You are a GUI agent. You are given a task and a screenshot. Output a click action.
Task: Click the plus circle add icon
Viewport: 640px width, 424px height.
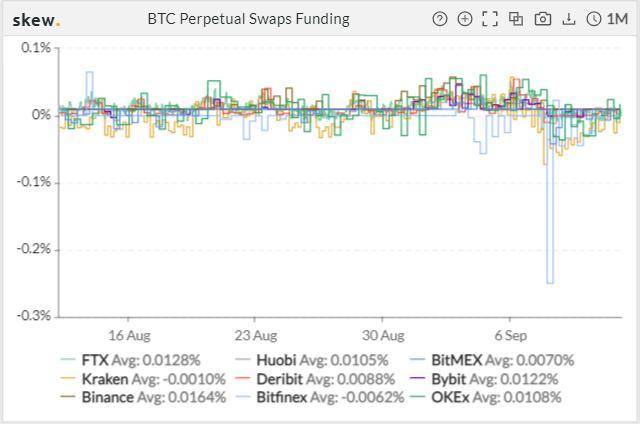pos(465,19)
